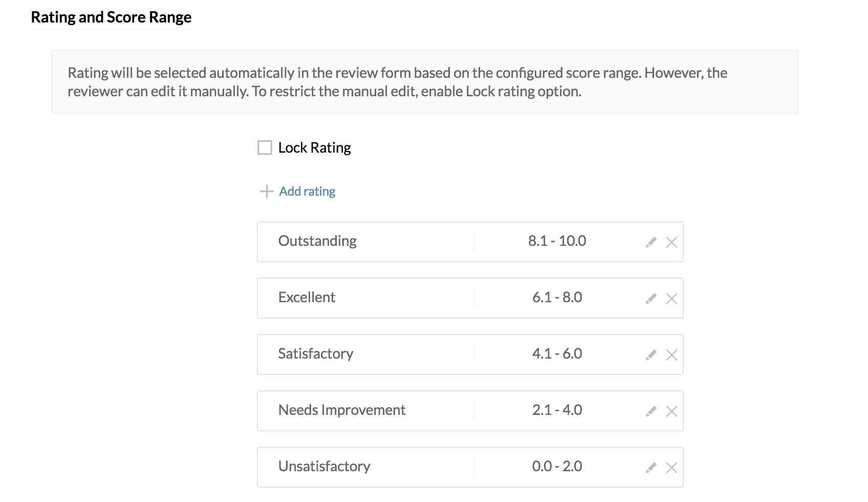Select the Needs Improvement rating label

[342, 410]
